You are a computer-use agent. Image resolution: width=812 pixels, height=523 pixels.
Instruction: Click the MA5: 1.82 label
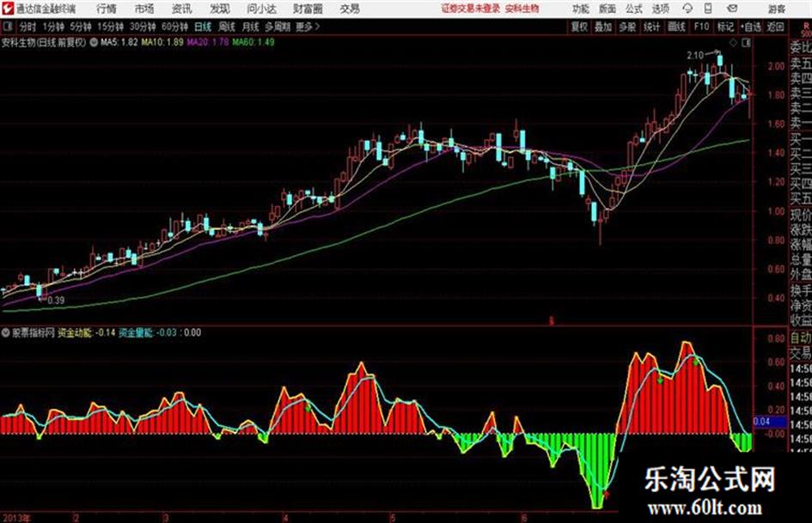119,42
